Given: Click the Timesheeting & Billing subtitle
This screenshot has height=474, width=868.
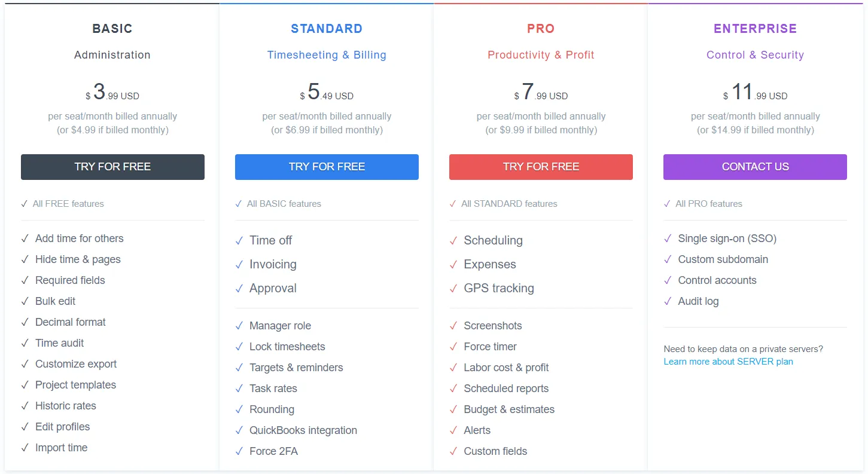Looking at the screenshot, I should [x=326, y=54].
